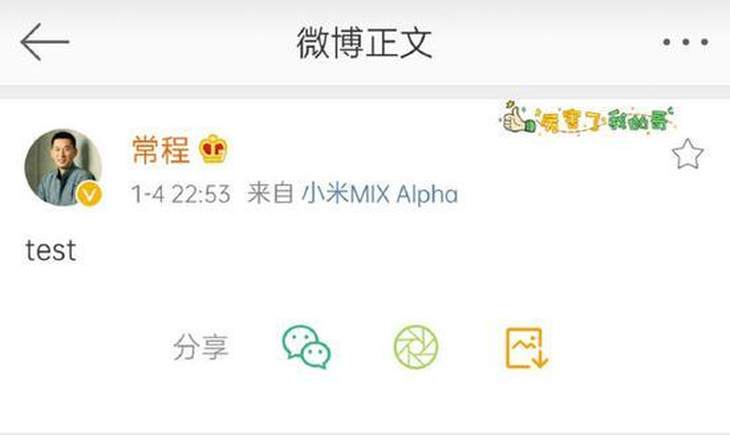Viewport: 730px width, 435px height.
Task: Open the username 常程
Action: click(161, 150)
